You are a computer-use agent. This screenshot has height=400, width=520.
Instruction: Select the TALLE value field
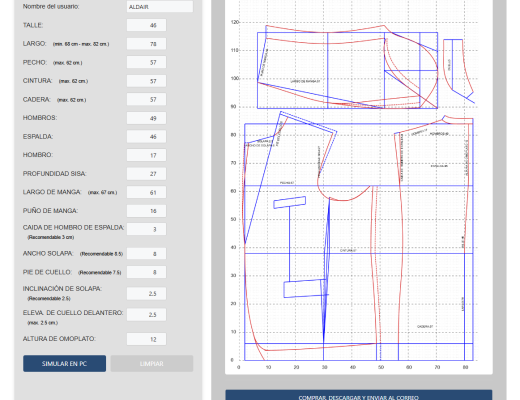point(146,25)
